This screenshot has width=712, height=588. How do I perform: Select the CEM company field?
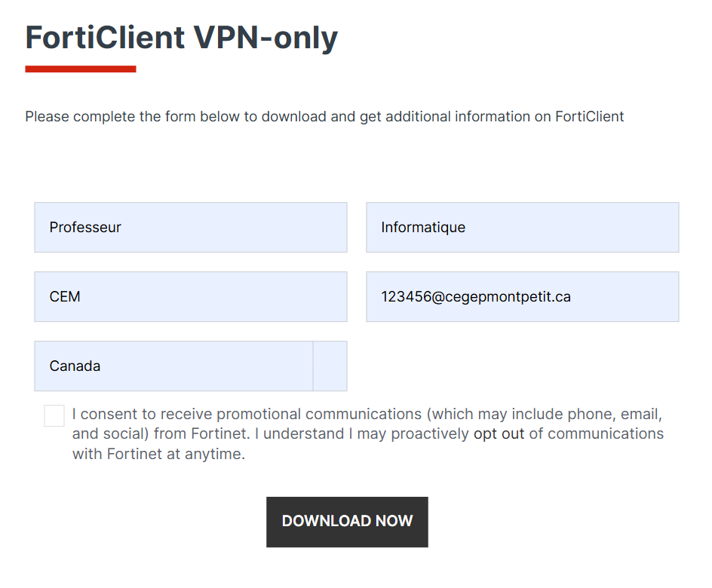click(190, 296)
